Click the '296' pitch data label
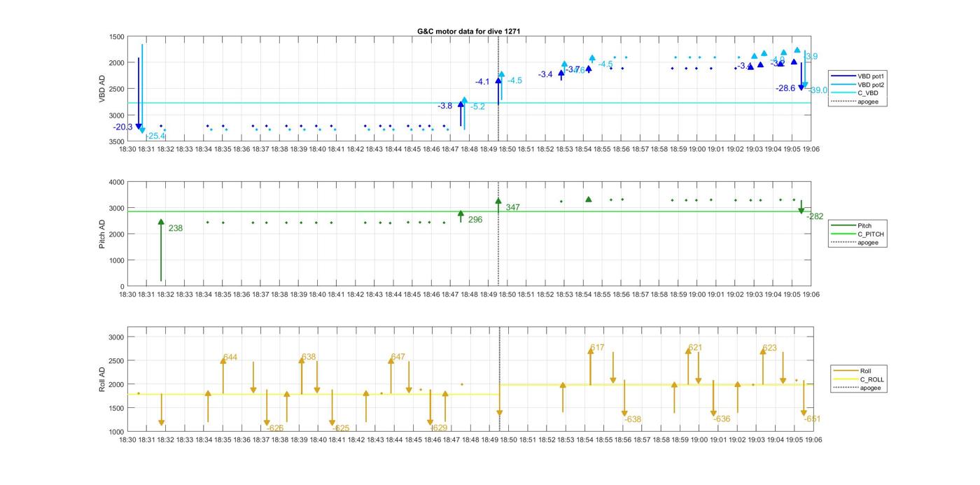 click(x=475, y=220)
